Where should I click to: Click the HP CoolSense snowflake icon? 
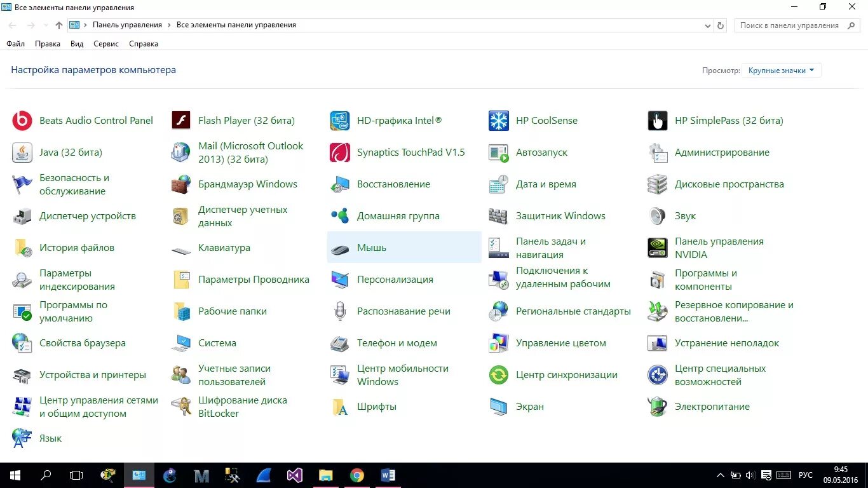499,121
